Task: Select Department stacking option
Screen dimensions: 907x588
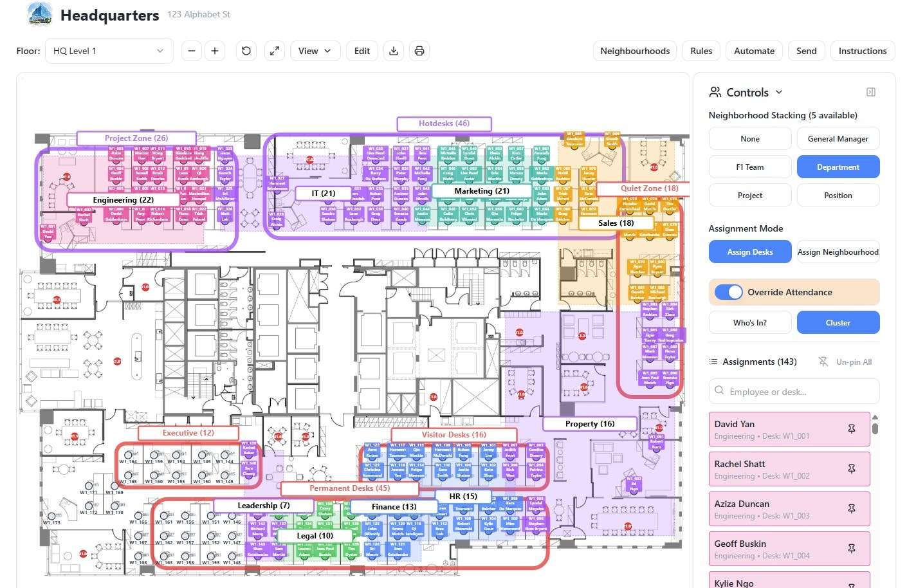Action: [838, 167]
